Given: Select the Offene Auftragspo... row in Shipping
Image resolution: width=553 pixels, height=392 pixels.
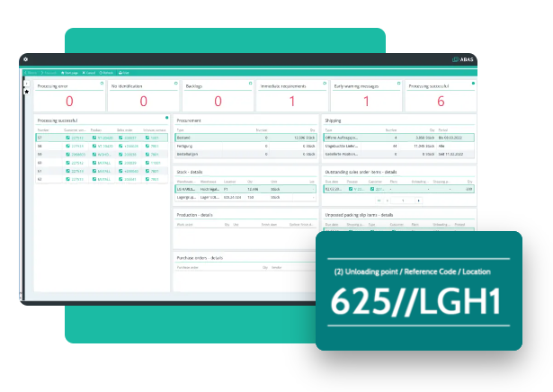Looking at the screenshot, I should pyautogui.click(x=399, y=138).
